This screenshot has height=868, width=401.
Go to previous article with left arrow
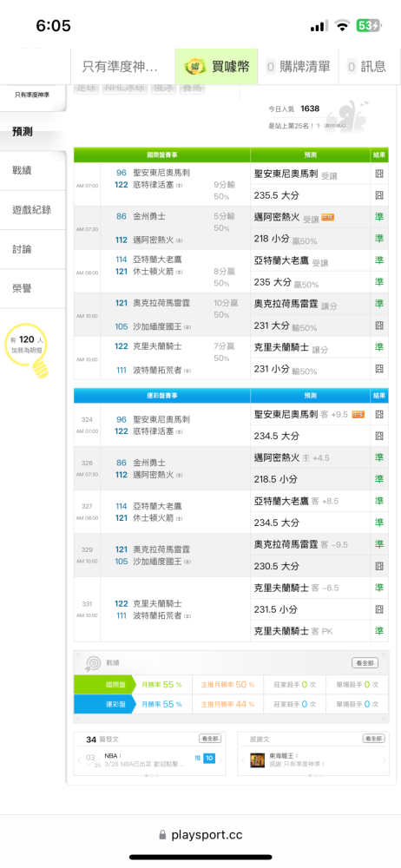click(79, 760)
